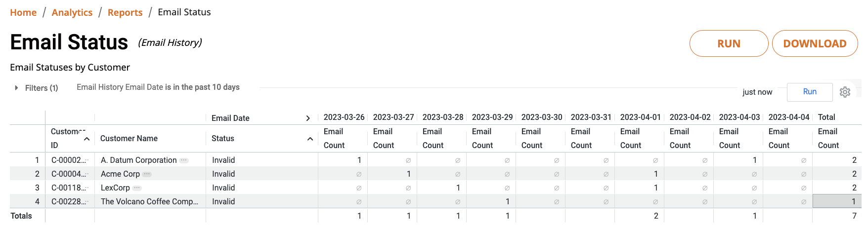Click the DOWNLOAD button
Screen dimensions: 868x228
pyautogui.click(x=815, y=43)
